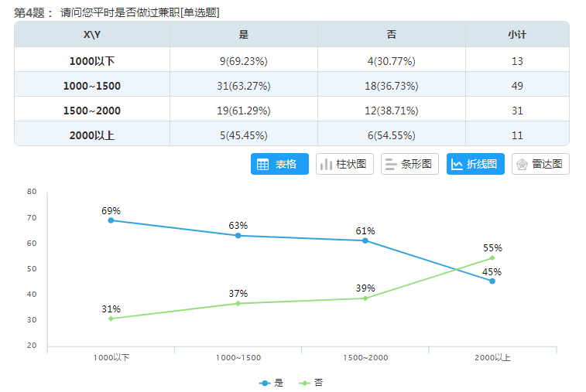
Task: Click the 小计 column header
Action: pos(517,34)
